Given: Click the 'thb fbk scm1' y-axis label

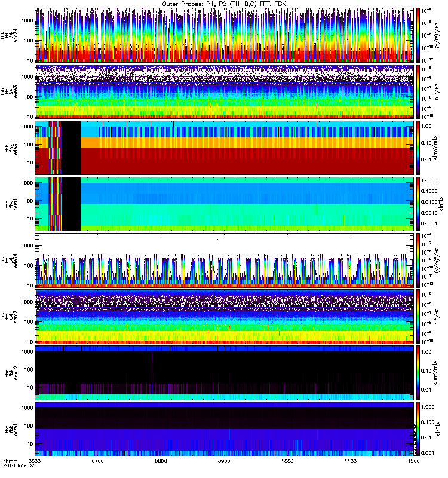Looking at the screenshot, I should tap(11, 204).
